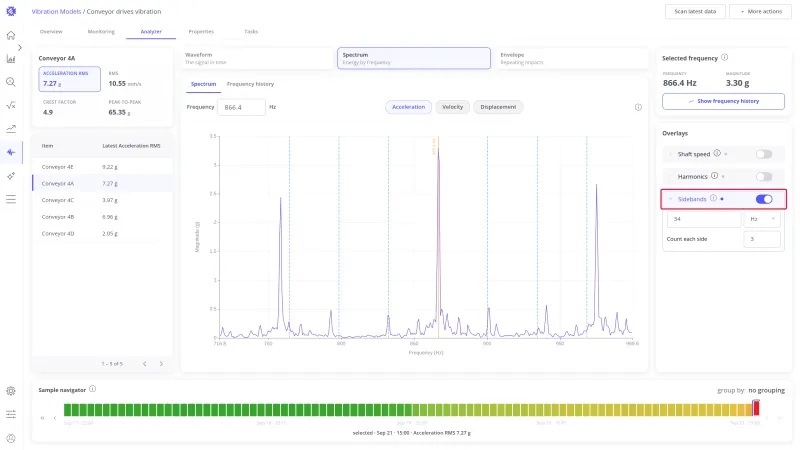800x450 pixels.
Task: Open the More actions dropdown
Action: coord(761,11)
